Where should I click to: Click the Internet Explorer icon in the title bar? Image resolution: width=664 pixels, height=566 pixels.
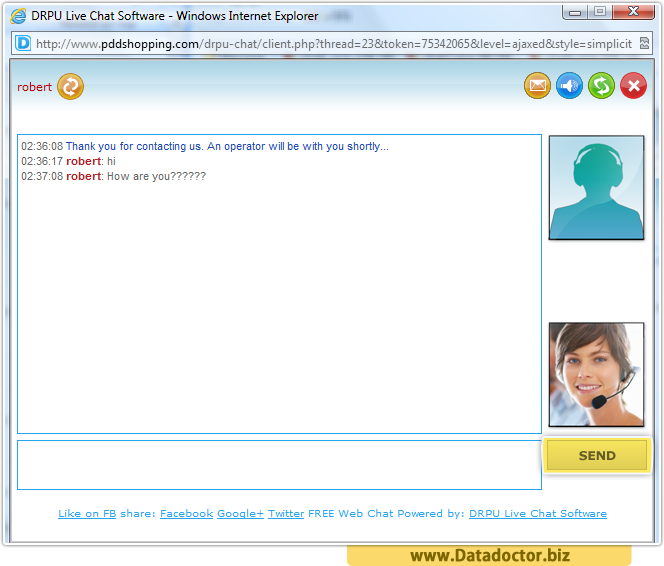tap(17, 15)
